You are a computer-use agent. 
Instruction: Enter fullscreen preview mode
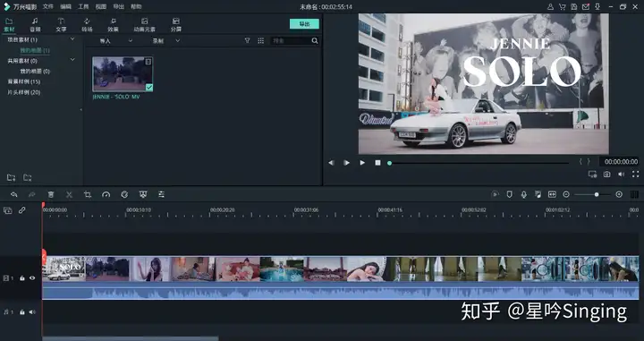tap(635, 175)
